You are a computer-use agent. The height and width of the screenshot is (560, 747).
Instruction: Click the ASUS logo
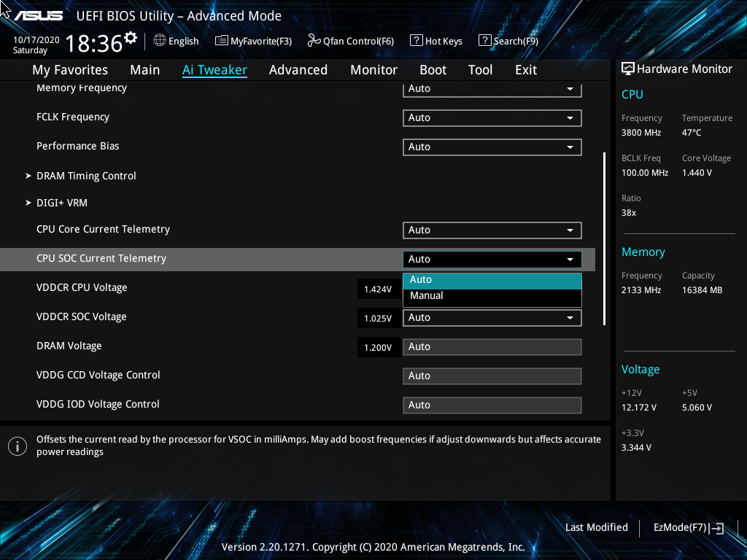(x=38, y=16)
